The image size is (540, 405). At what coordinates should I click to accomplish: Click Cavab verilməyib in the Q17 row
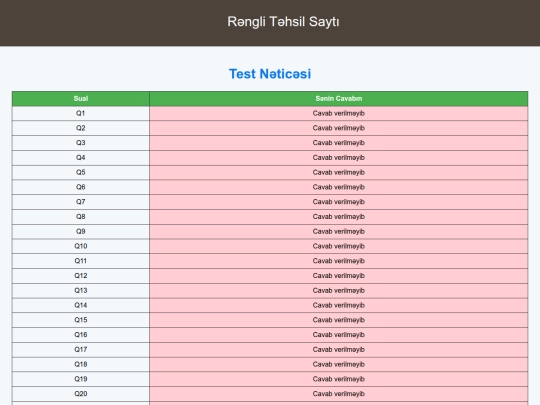[339, 350]
